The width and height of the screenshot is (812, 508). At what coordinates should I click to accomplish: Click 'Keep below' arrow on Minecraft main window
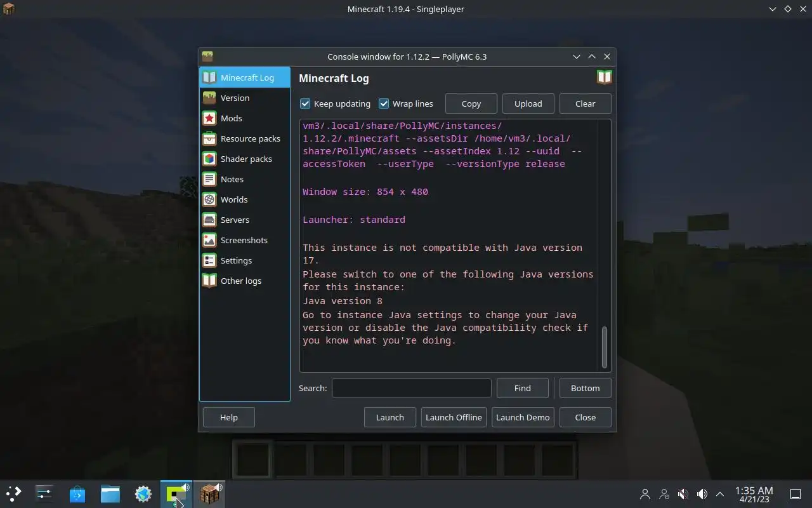tap(773, 9)
